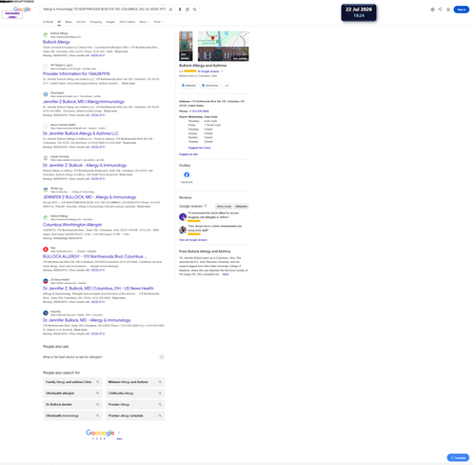The width and height of the screenshot is (476, 465).
Task: Clear the search box with the X icon
Action: pos(170,10)
